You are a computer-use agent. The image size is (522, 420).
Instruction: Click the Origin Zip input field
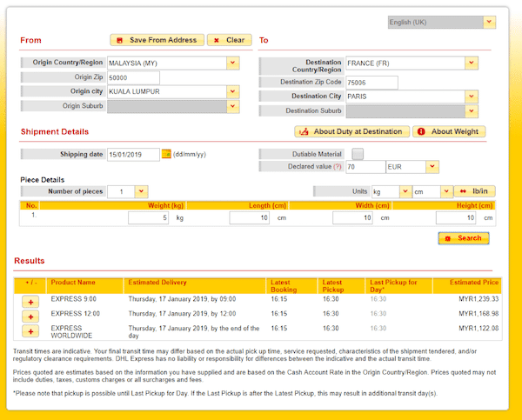tap(133, 77)
